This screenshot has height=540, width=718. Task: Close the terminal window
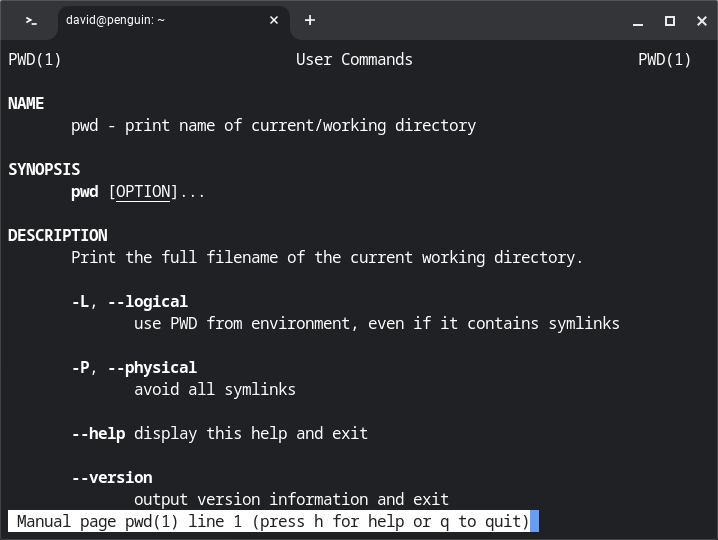click(699, 21)
